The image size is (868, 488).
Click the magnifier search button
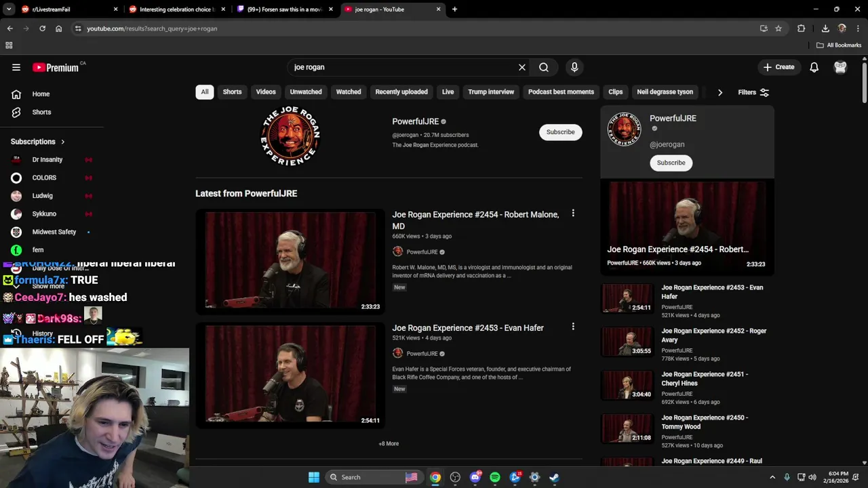pos(544,67)
